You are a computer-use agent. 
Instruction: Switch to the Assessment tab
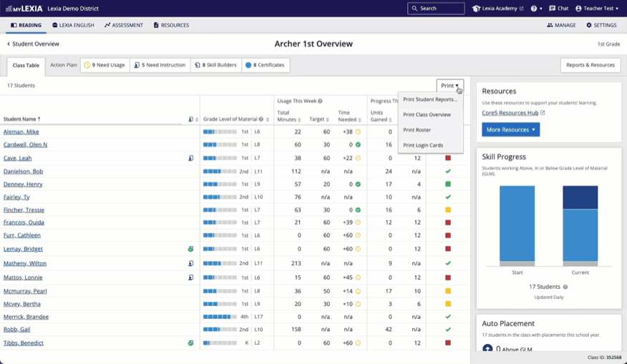pos(124,25)
